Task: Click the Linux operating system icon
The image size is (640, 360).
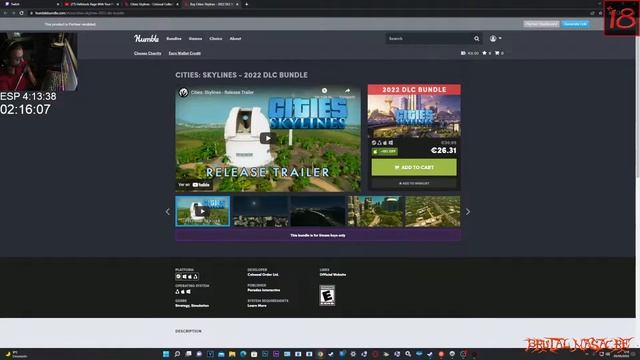Action: (177, 292)
